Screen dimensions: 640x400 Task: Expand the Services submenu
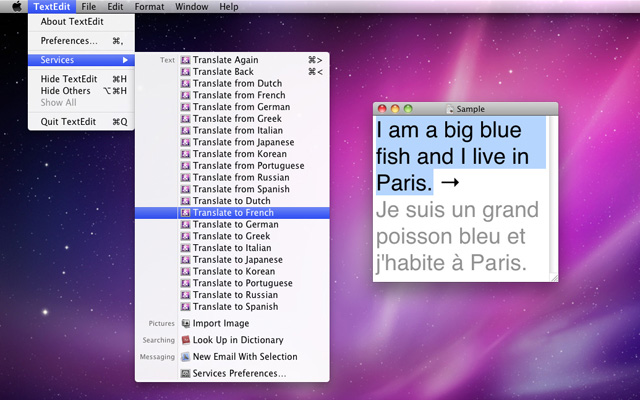[x=81, y=60]
